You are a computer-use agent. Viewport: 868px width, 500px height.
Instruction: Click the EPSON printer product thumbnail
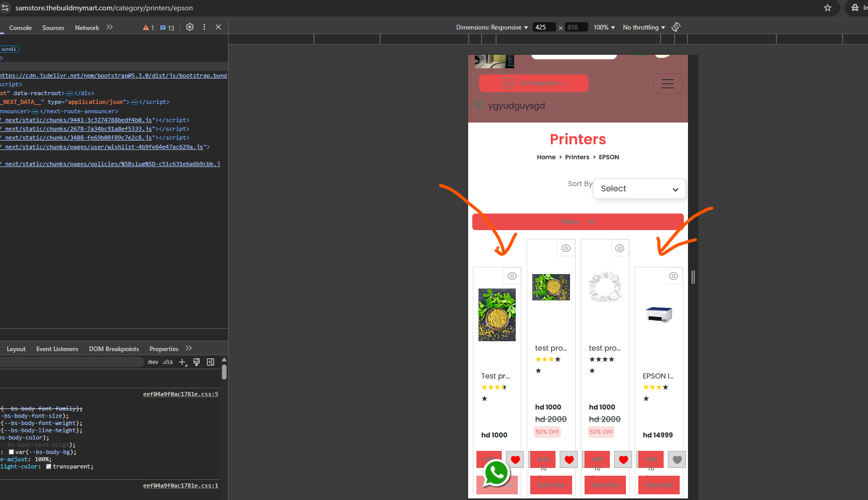pos(659,314)
